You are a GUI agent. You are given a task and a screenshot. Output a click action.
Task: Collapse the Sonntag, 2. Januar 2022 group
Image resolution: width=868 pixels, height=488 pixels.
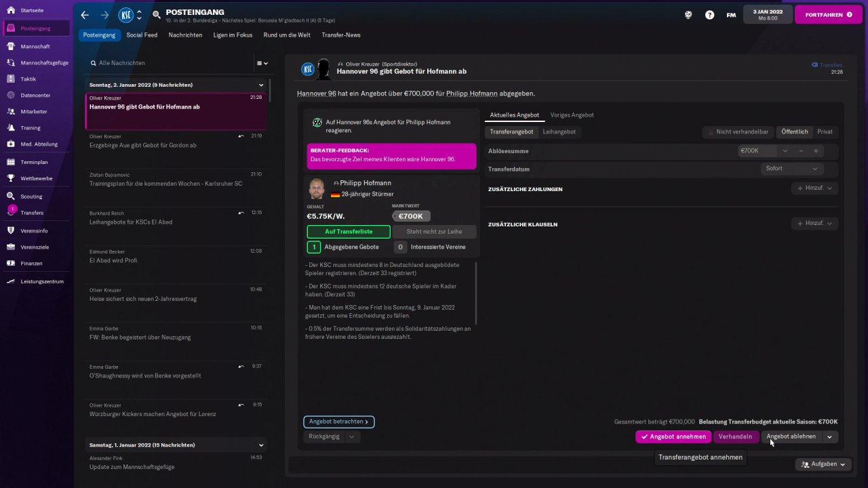pyautogui.click(x=261, y=85)
